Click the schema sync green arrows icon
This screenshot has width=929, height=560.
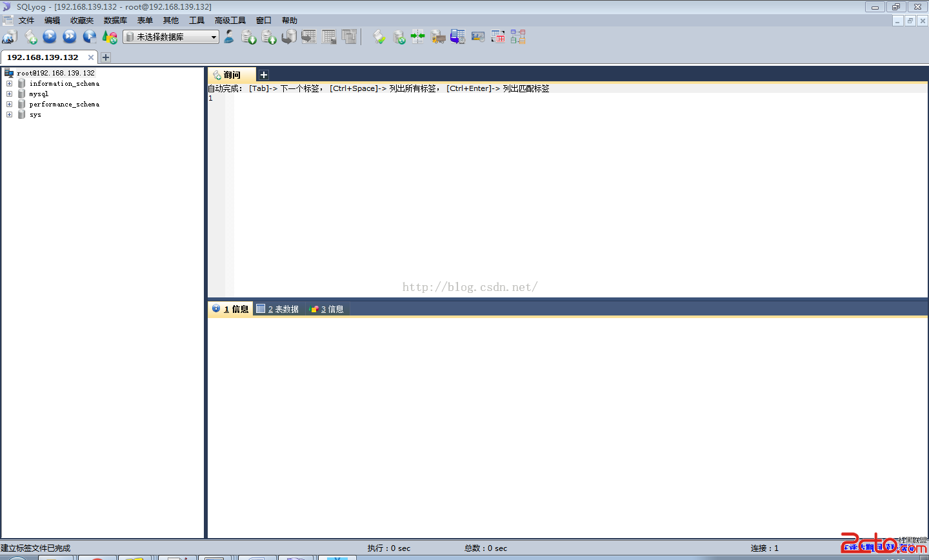click(418, 37)
